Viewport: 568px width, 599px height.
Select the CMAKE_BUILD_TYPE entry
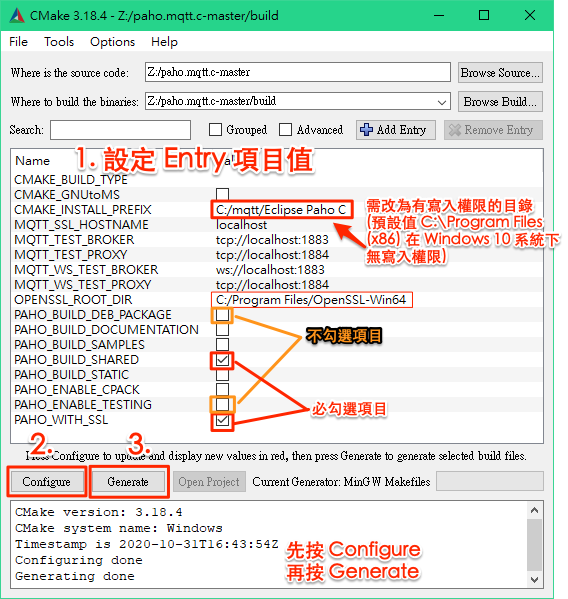click(71, 180)
